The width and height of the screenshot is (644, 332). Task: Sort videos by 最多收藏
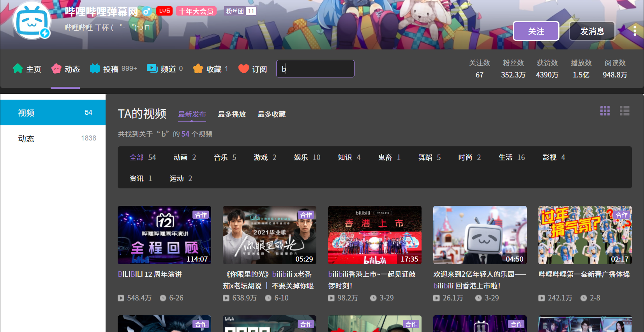click(272, 114)
